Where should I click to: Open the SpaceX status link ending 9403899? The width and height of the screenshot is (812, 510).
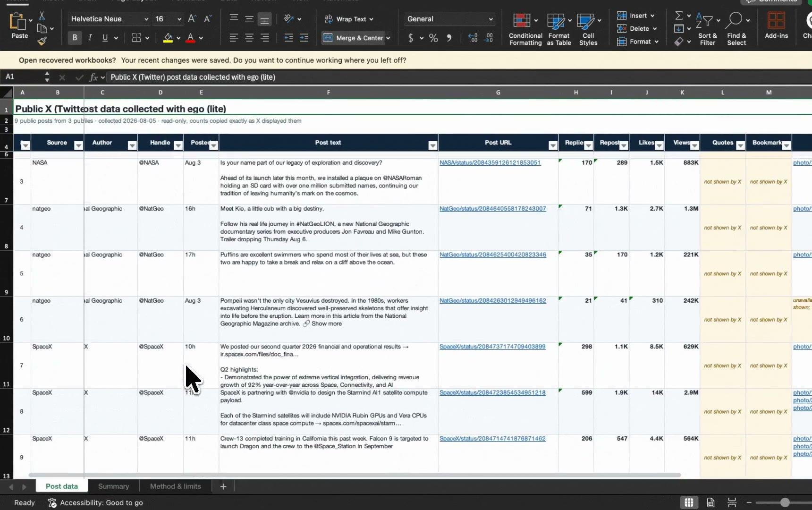click(x=492, y=347)
